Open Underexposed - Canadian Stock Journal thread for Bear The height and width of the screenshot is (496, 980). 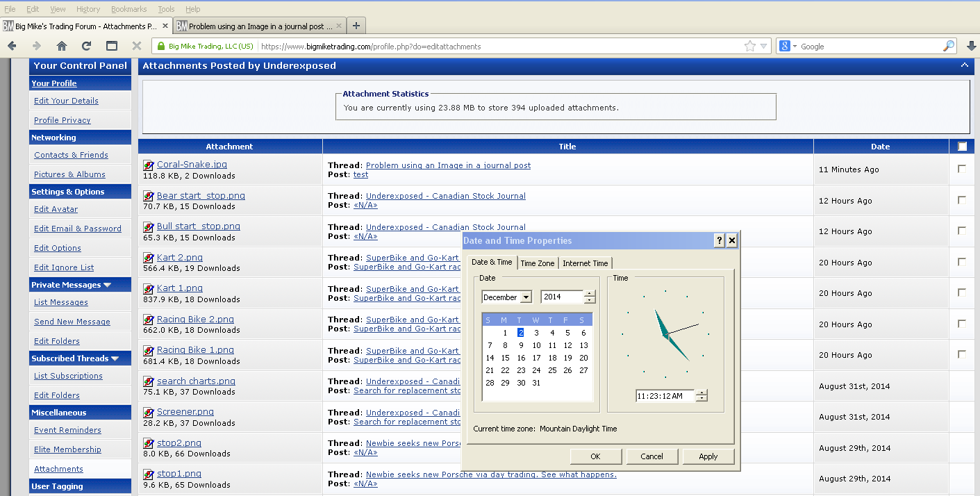pos(446,196)
